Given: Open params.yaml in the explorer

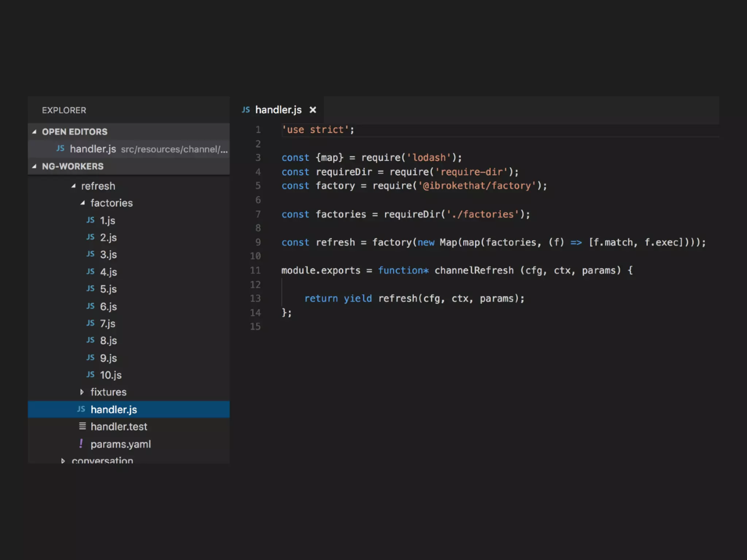Looking at the screenshot, I should (x=120, y=444).
